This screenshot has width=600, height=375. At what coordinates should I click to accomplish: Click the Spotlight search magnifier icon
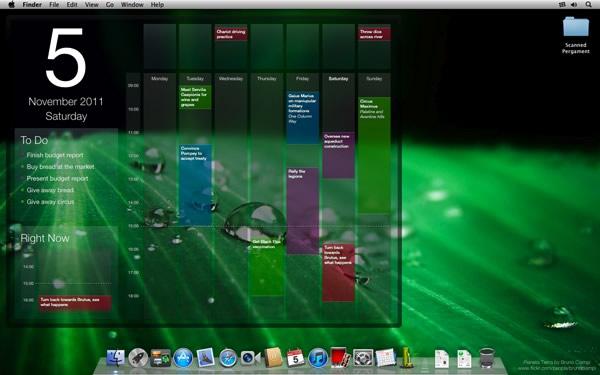[589, 5]
